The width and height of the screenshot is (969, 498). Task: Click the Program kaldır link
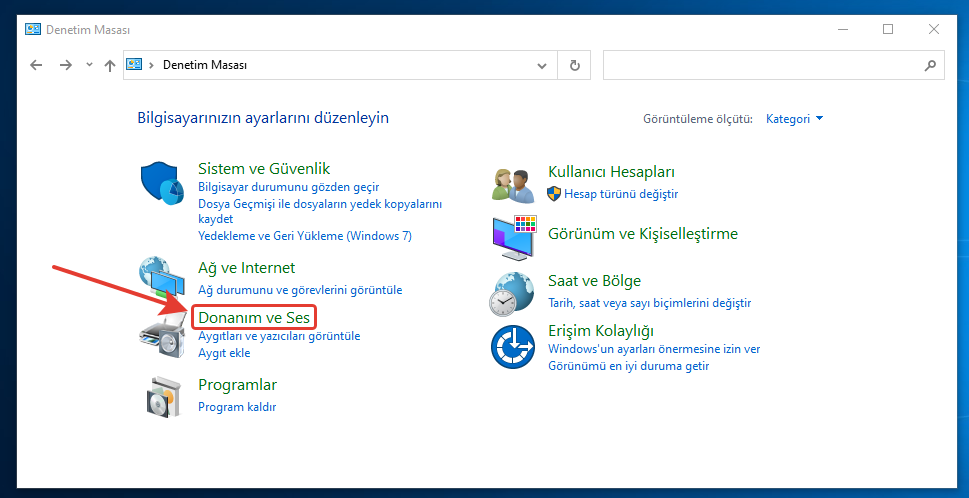(x=237, y=407)
